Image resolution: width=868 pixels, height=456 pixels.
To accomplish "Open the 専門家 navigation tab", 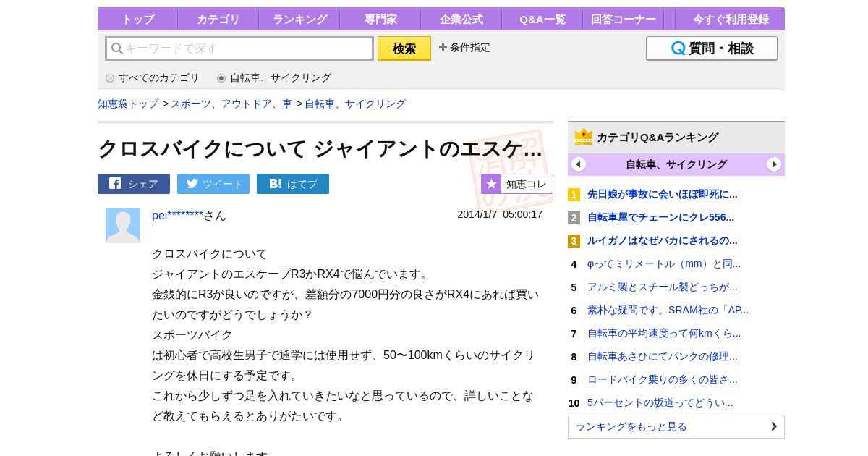I will coord(380,20).
